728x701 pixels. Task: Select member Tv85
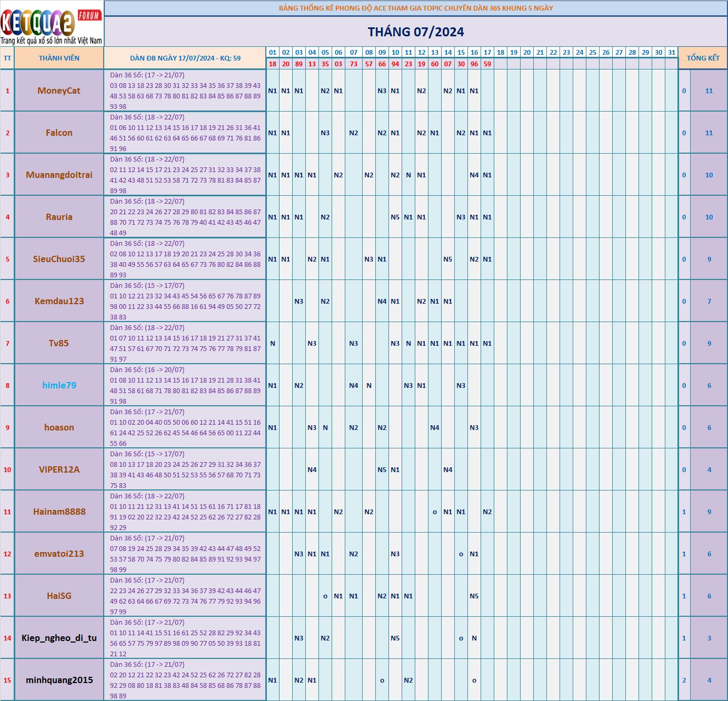[x=59, y=343]
